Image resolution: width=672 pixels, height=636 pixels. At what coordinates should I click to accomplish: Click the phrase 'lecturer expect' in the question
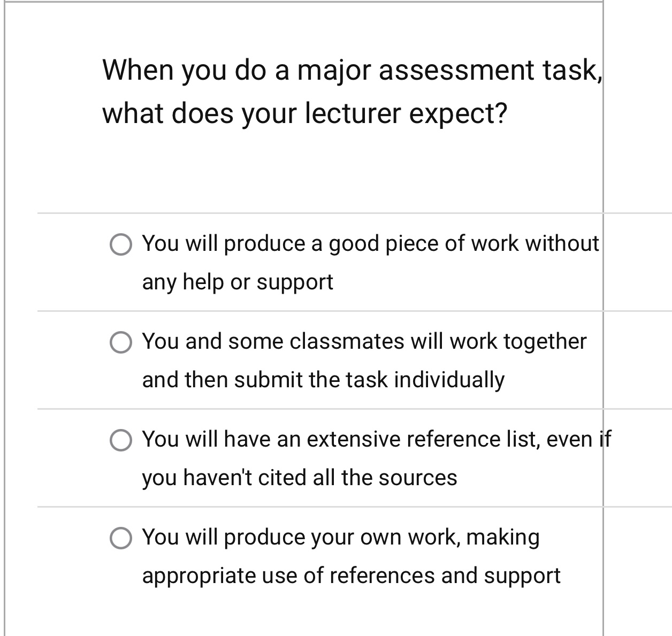point(404,112)
